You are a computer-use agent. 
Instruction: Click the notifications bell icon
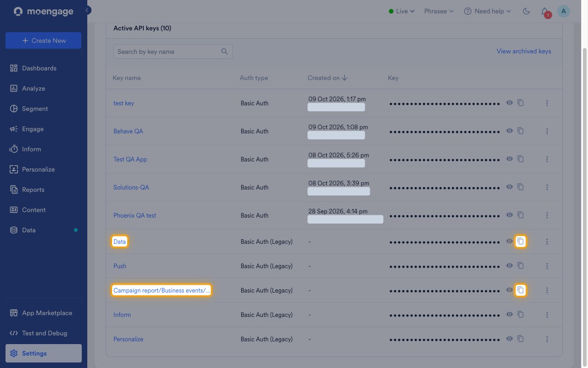coord(545,11)
